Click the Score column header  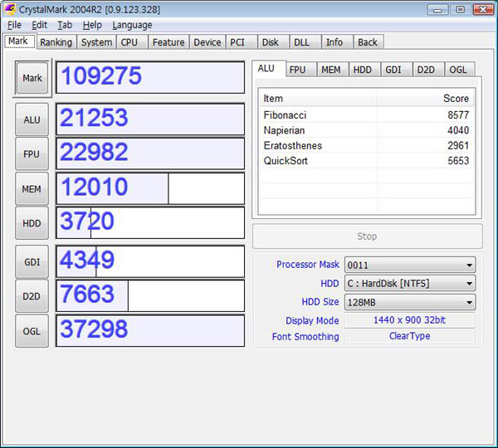click(x=426, y=98)
